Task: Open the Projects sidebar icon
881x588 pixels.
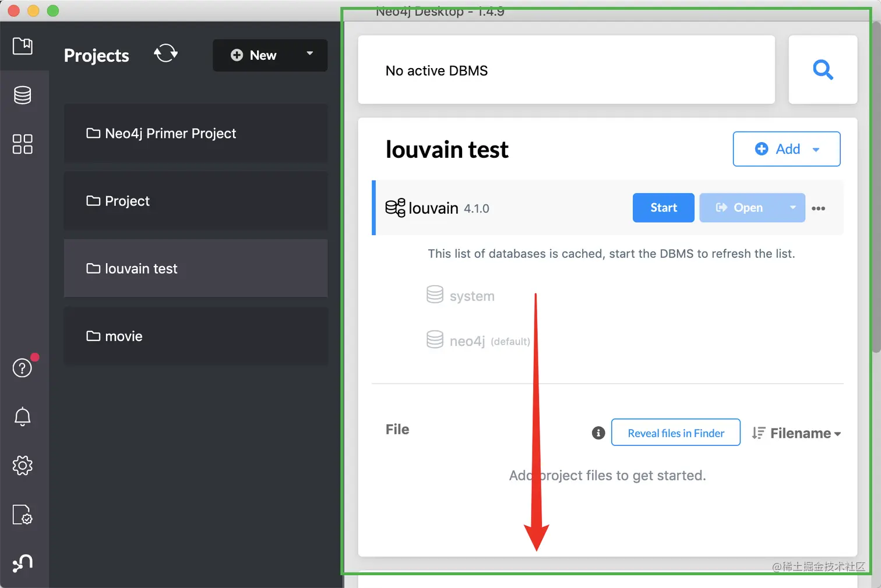Action: pos(23,46)
